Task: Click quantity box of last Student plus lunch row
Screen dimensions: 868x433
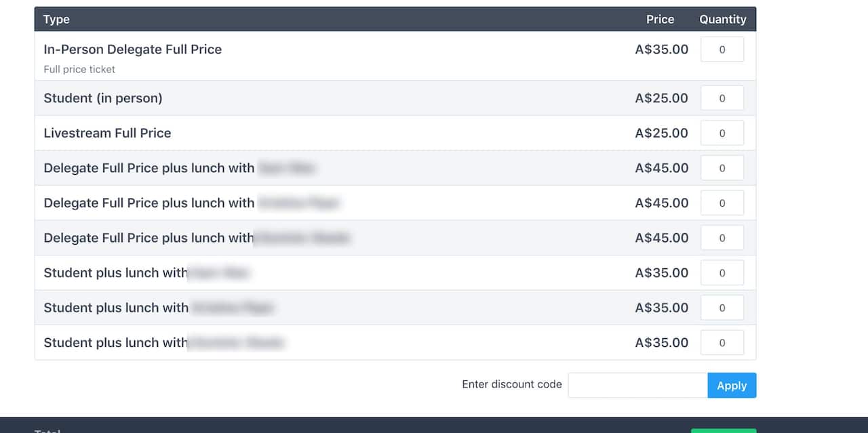Action: click(722, 343)
